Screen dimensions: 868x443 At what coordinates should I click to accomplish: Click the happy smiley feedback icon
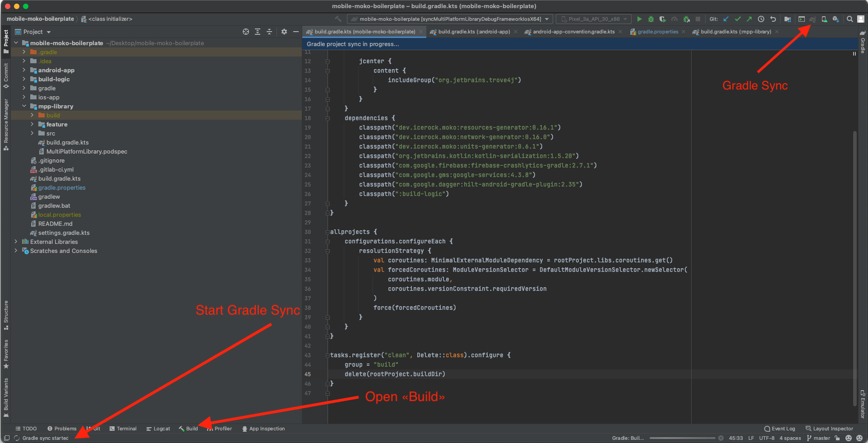click(x=849, y=438)
